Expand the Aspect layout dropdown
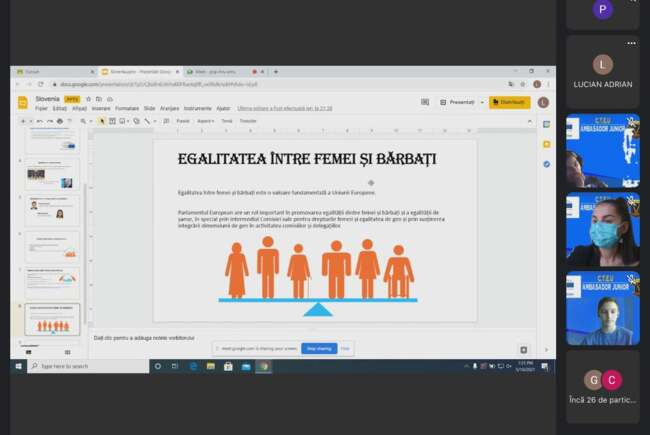Screen dimensions: 650x435 [206, 121]
